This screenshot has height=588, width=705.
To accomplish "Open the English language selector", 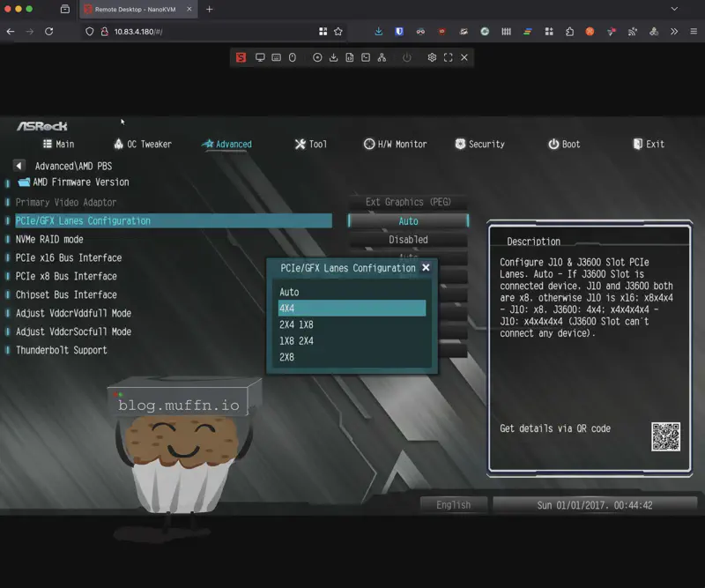I will (x=453, y=505).
